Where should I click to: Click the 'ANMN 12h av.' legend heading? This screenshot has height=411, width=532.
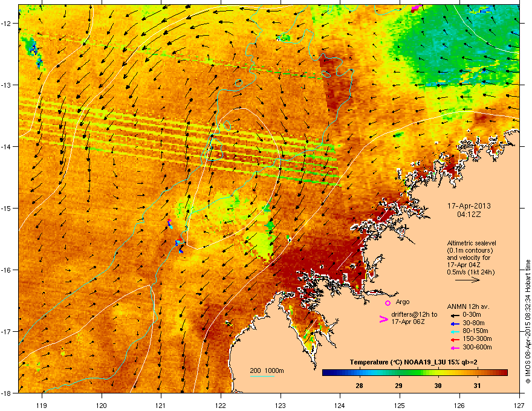[x=468, y=306]
